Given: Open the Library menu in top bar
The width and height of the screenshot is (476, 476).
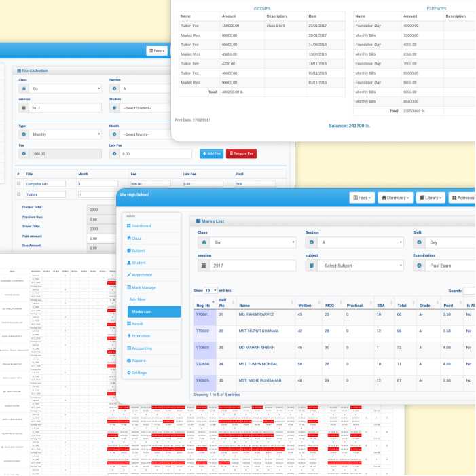Looking at the screenshot, I should pyautogui.click(x=430, y=198).
